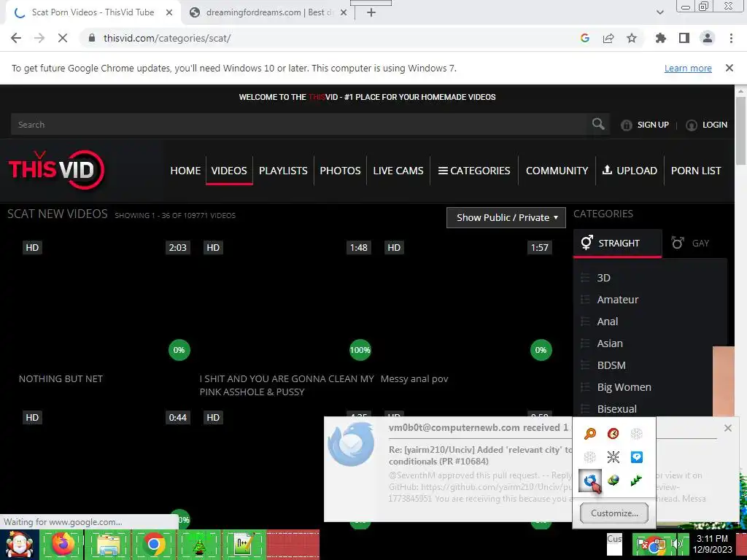This screenshot has width=747, height=560.
Task: Open the Chrome side panel icon
Action: point(684,38)
